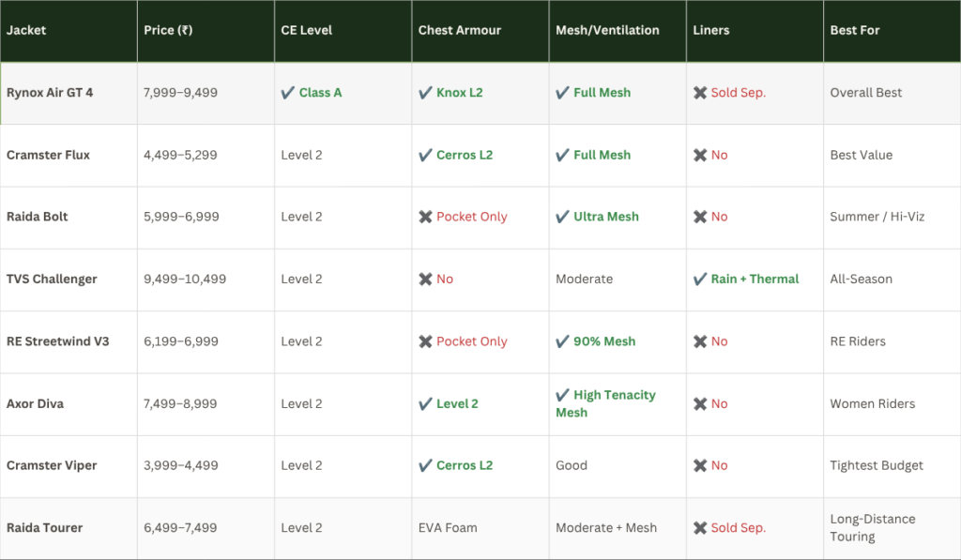Select the 'TVS Challenger' jacket name
This screenshot has height=560, width=961.
tap(52, 279)
